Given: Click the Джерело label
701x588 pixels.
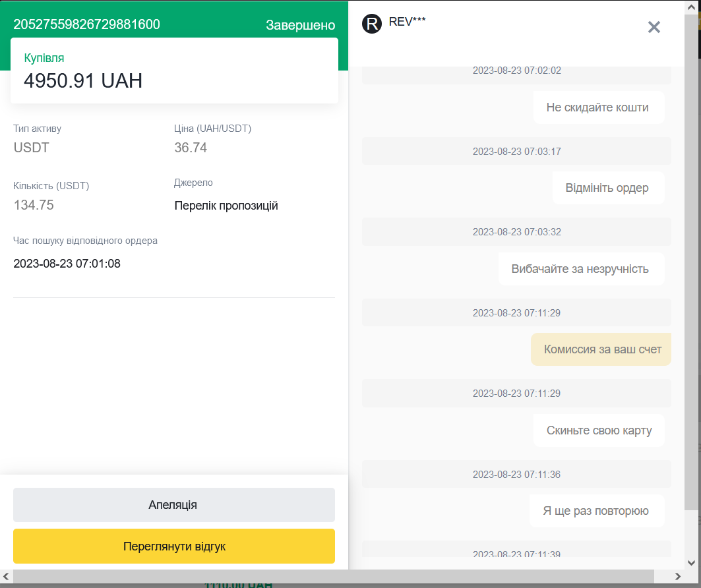Looking at the screenshot, I should tap(193, 183).
